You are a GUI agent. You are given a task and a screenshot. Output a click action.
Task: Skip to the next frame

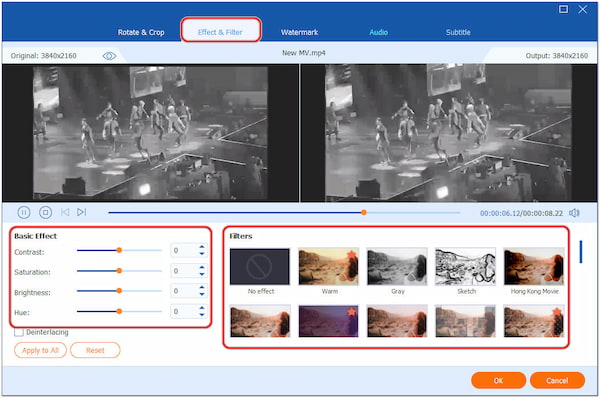pyautogui.click(x=82, y=212)
